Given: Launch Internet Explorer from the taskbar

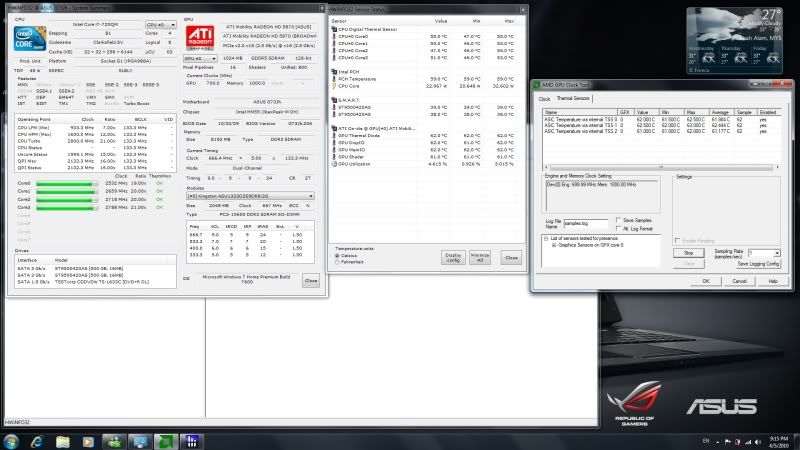Looking at the screenshot, I should (x=37, y=441).
